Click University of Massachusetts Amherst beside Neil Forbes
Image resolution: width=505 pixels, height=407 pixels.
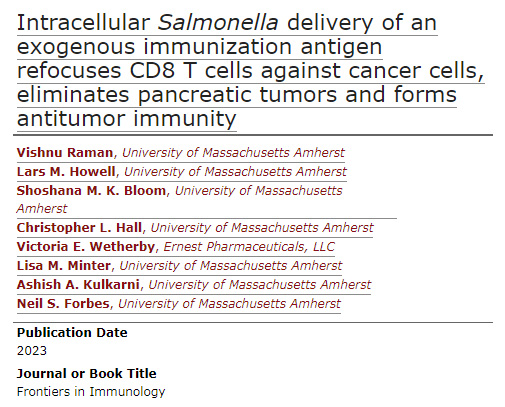[x=229, y=304]
